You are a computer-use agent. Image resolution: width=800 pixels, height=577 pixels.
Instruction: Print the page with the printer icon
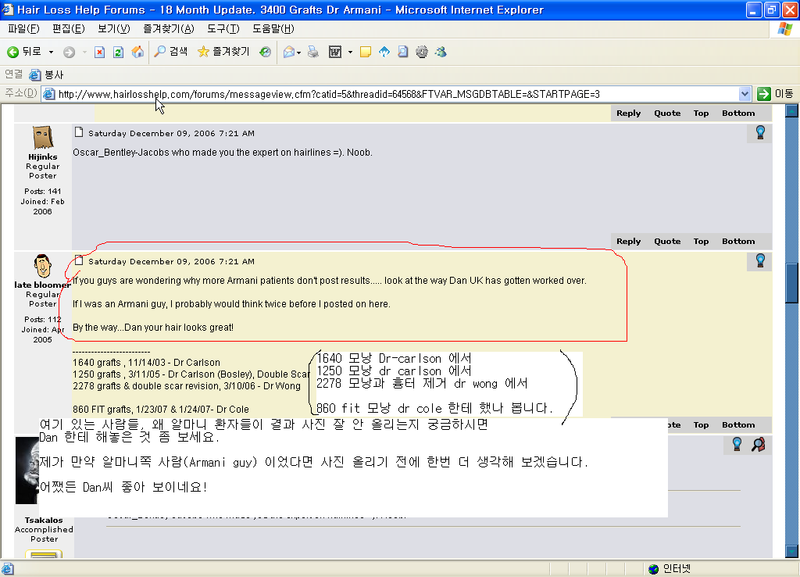point(313,52)
